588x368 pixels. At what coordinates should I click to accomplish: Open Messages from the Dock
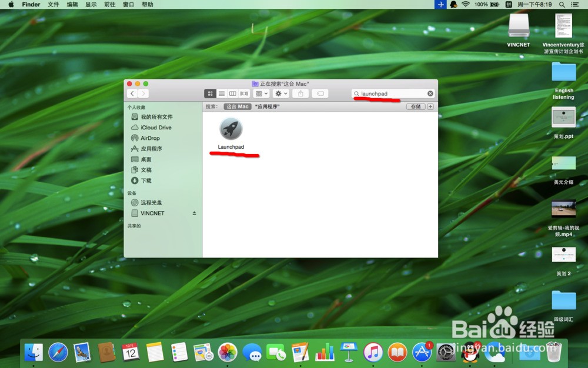[x=252, y=352]
